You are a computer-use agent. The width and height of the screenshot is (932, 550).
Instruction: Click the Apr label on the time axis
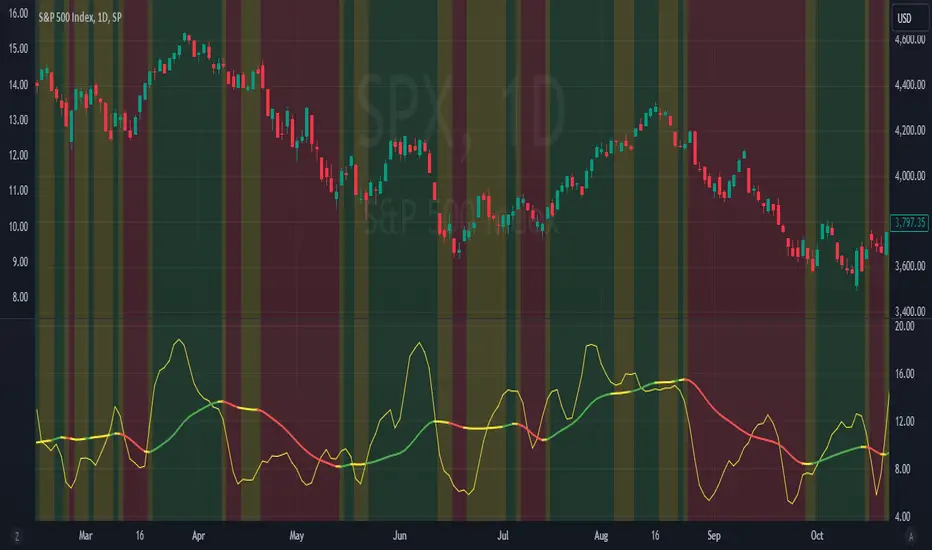199,536
